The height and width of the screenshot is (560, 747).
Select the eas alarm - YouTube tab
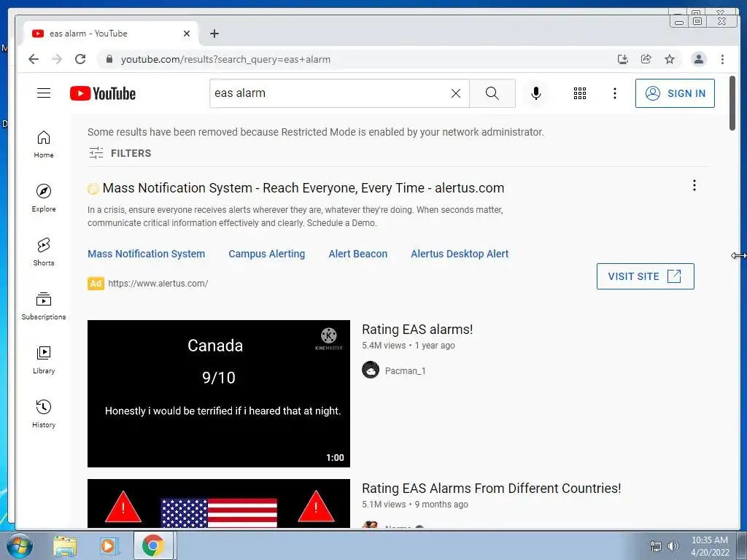tap(111, 34)
